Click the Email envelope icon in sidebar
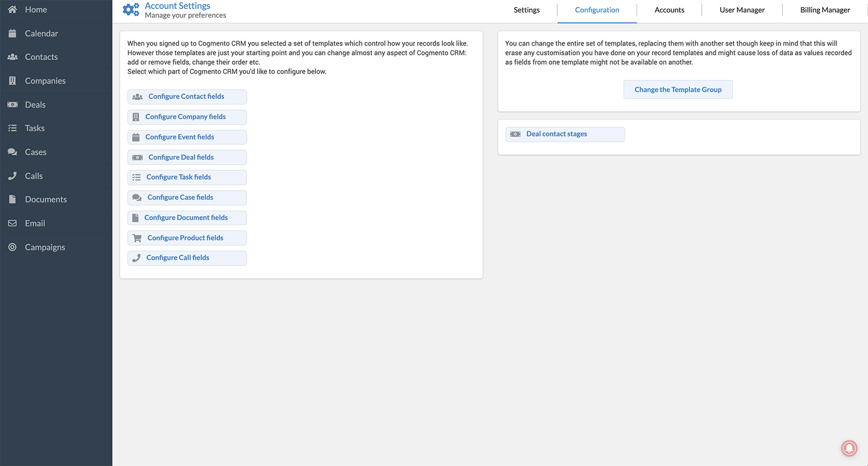Screen dimensions: 868x466 (12, 223)
